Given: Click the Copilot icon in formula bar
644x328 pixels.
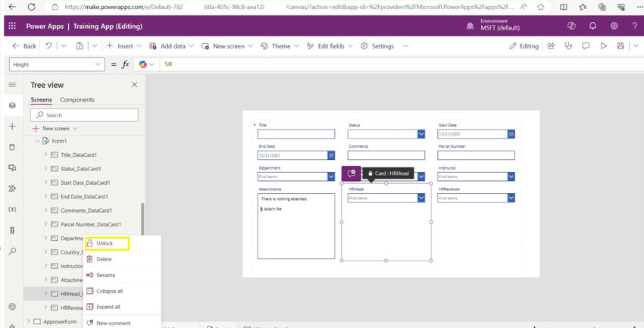Looking at the screenshot, I should click(143, 64).
